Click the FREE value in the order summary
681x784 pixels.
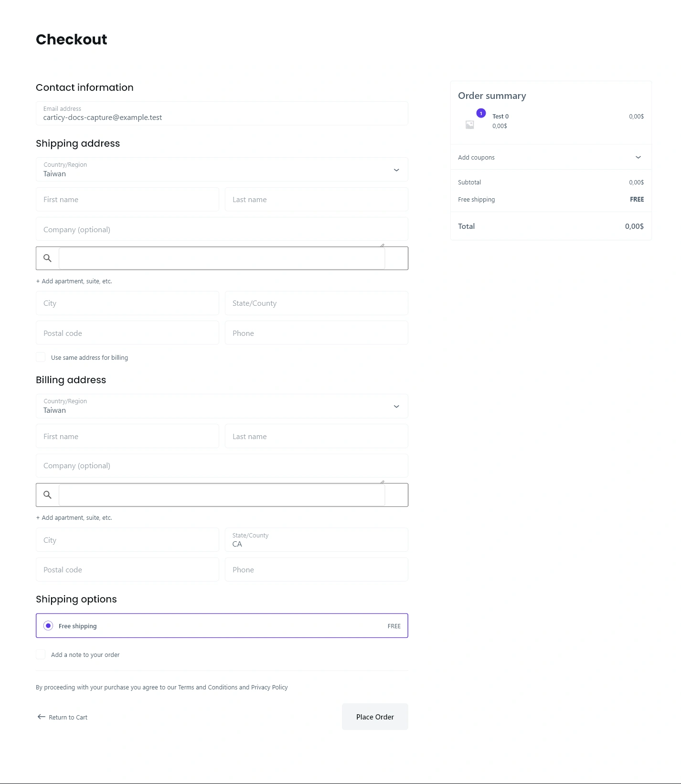(637, 199)
